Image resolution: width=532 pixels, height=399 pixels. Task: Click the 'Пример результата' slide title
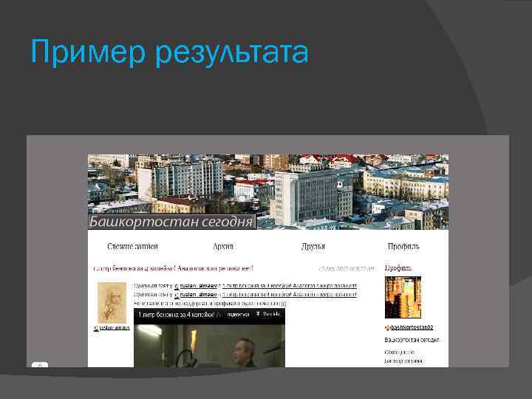point(169,52)
